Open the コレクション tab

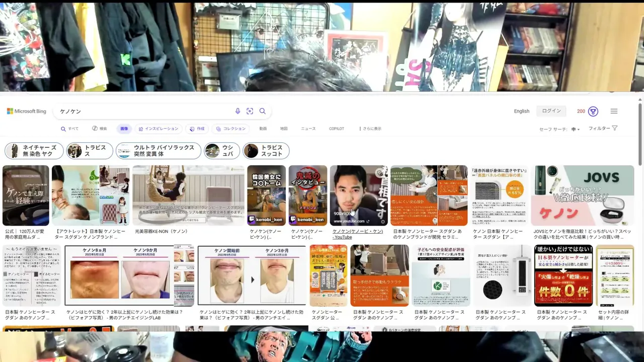pos(230,129)
